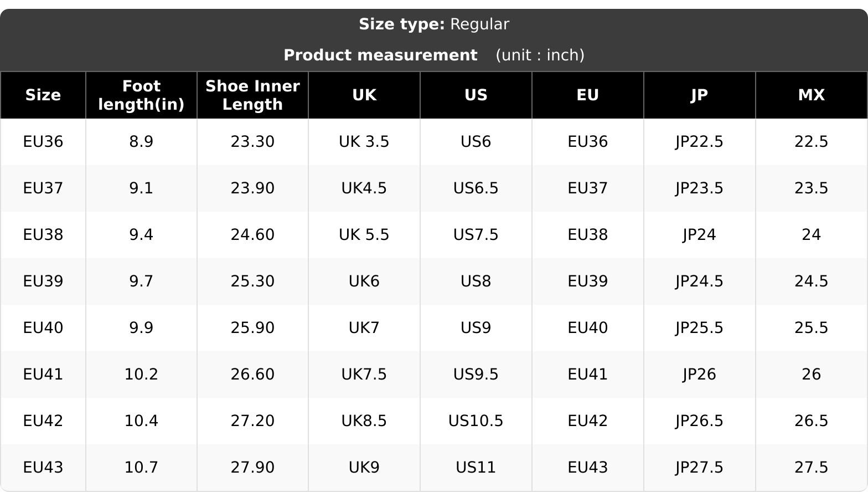Click the (unit : inch) text
This screenshot has width=868, height=492.
(540, 55)
